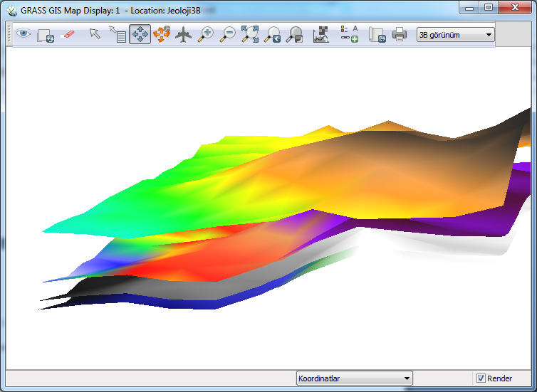Expand the Koordinatlar status dropdown

point(354,378)
